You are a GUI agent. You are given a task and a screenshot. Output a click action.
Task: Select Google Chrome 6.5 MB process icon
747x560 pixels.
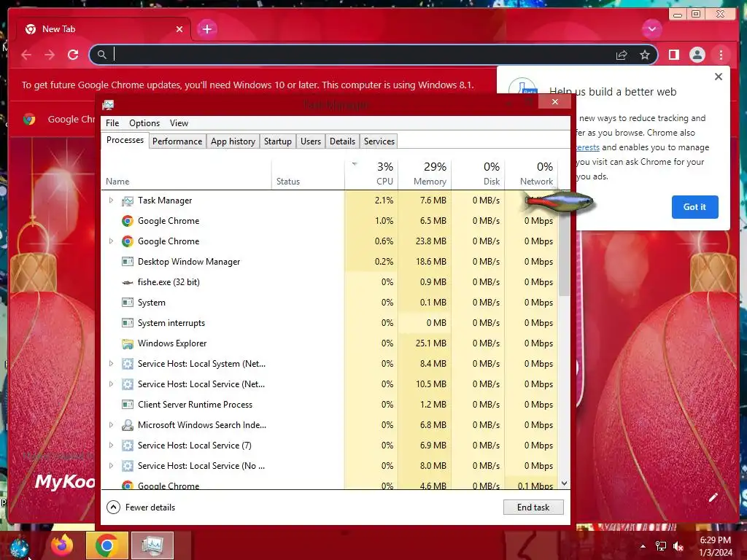(127, 221)
